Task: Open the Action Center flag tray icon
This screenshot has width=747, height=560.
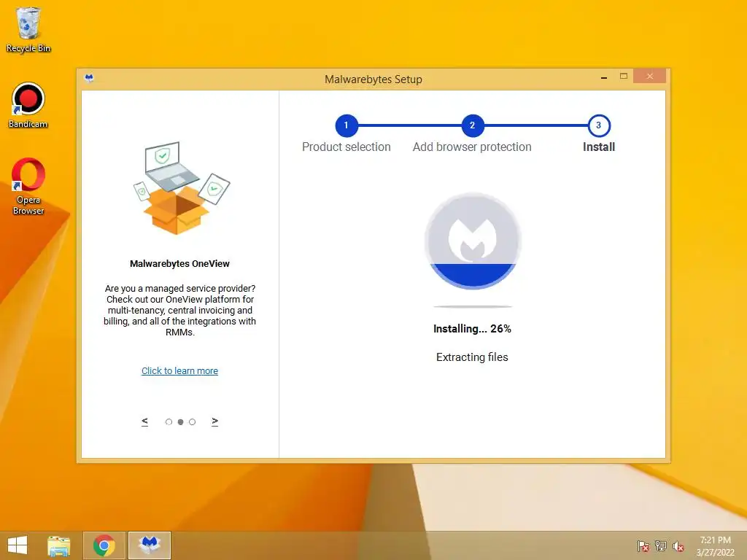Action: point(643,546)
